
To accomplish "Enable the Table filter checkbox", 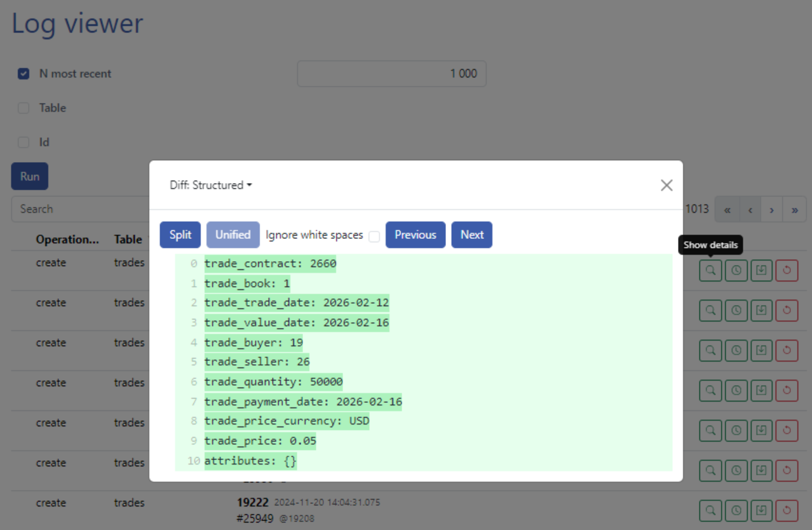I will (24, 108).
